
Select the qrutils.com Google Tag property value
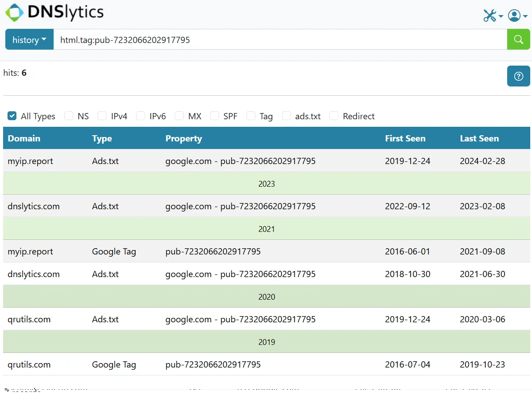[x=213, y=364]
